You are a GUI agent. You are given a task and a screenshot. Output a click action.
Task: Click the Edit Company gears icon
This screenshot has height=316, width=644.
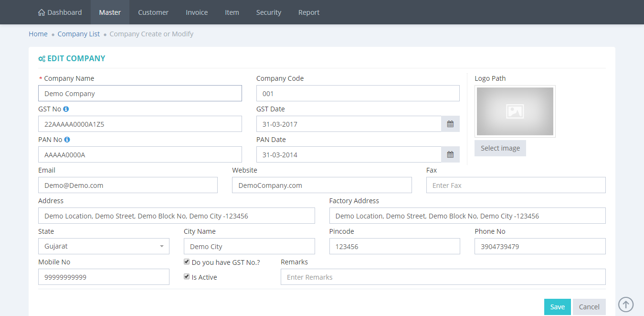pyautogui.click(x=42, y=59)
